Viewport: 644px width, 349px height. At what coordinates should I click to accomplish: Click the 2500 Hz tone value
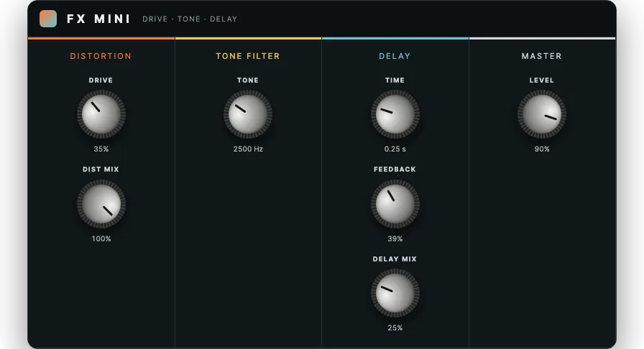pos(248,149)
